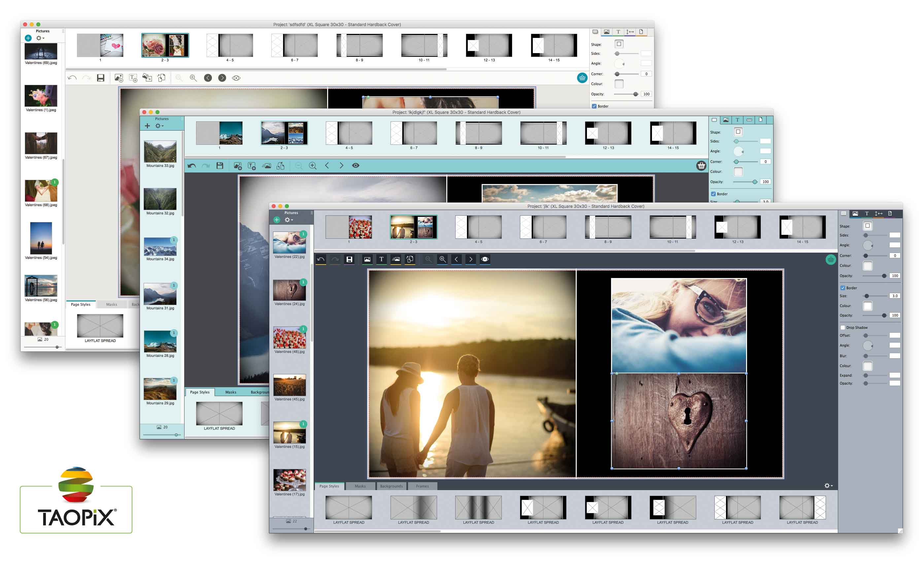Screen dimensions: 924x561
Task: Open gear dropdown in teal window Pictures panel
Action: pos(159,126)
